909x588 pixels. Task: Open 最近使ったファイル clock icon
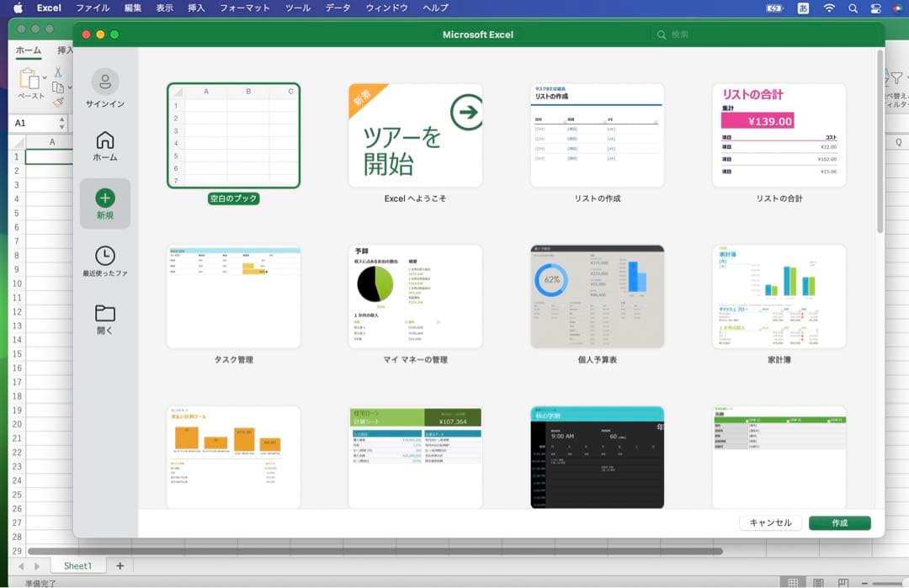click(105, 256)
